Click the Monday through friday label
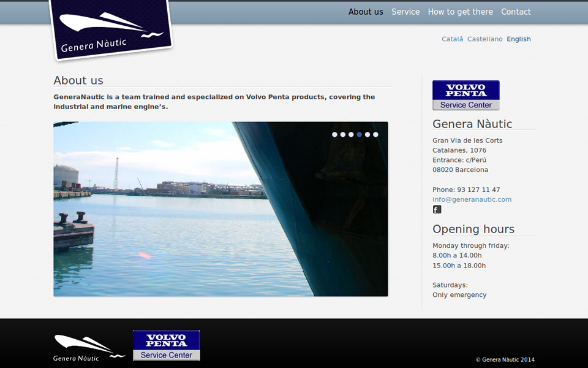 470,245
